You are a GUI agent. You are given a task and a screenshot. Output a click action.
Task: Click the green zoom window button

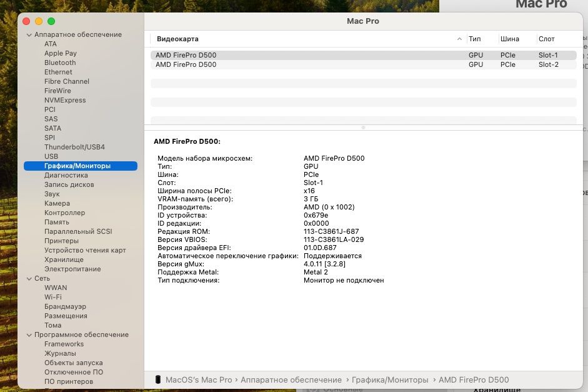(x=51, y=21)
